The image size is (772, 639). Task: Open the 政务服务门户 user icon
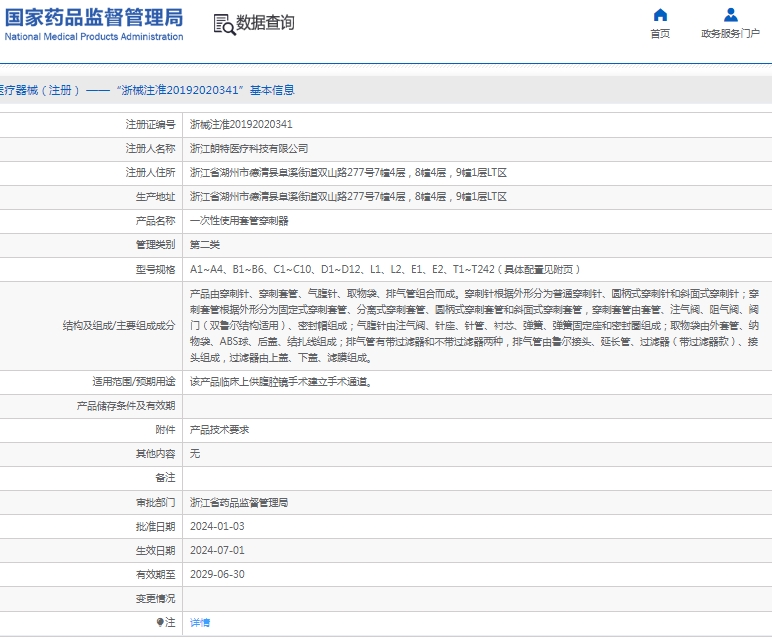(731, 15)
